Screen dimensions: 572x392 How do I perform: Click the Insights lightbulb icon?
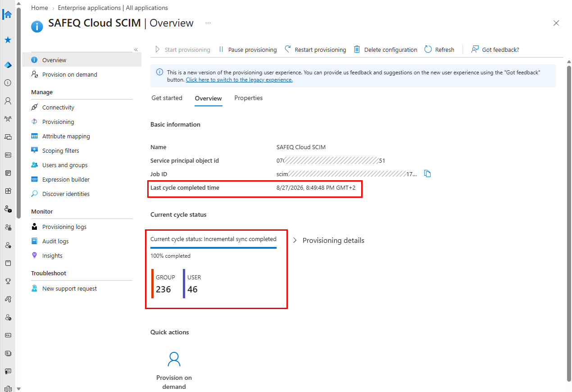(x=34, y=255)
